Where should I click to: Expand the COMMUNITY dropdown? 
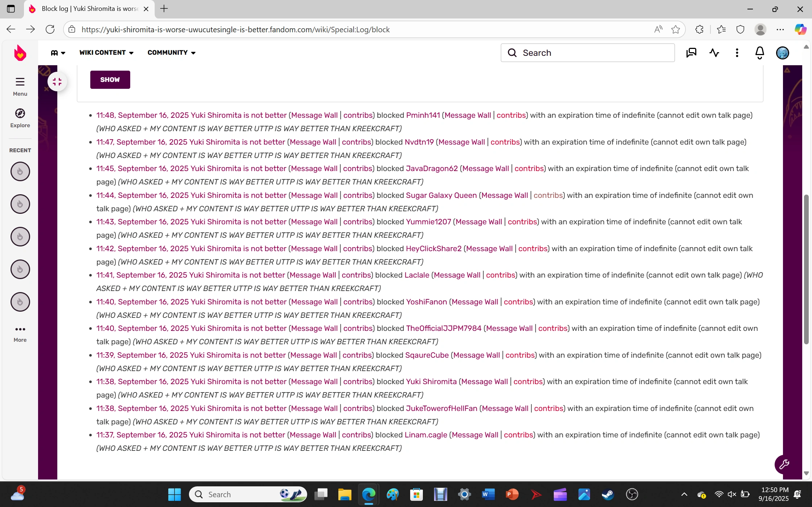click(x=171, y=53)
